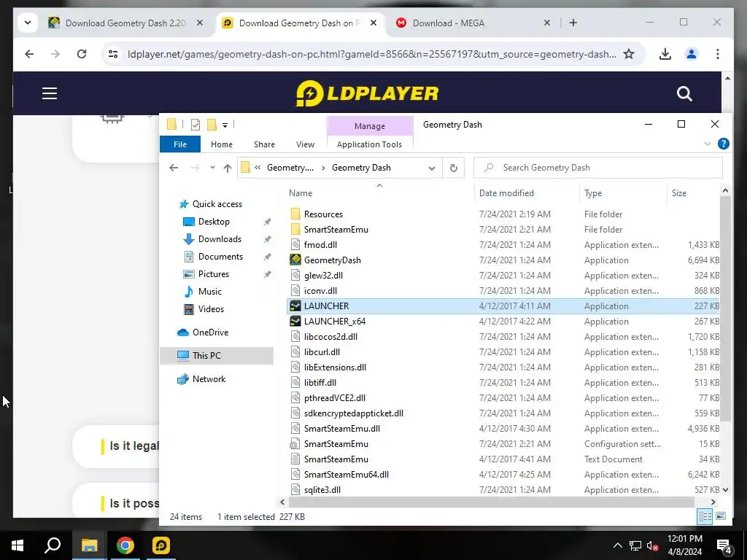Click Geometry.... breadcrumb in path
747x560 pixels.
tap(290, 168)
